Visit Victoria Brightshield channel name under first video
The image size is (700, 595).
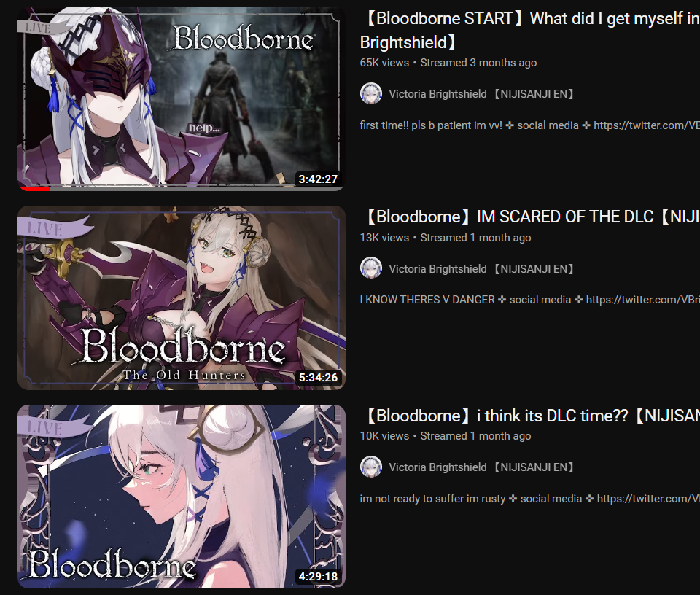(481, 94)
